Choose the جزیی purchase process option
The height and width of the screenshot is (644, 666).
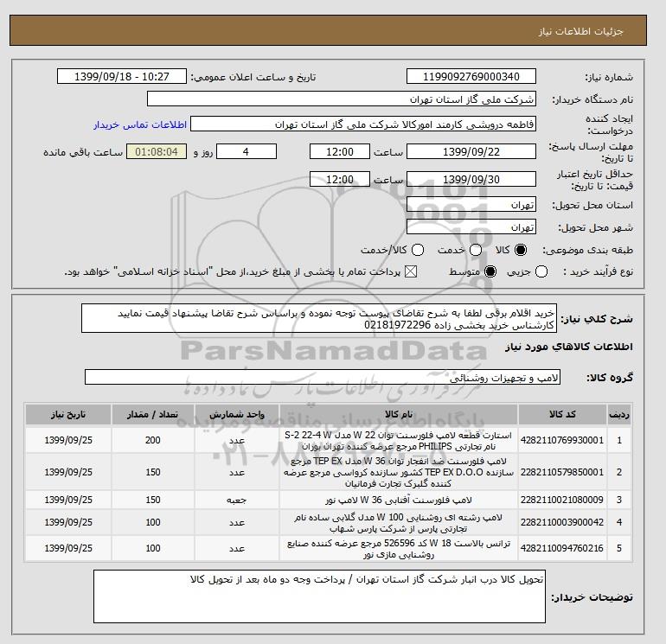(x=541, y=271)
